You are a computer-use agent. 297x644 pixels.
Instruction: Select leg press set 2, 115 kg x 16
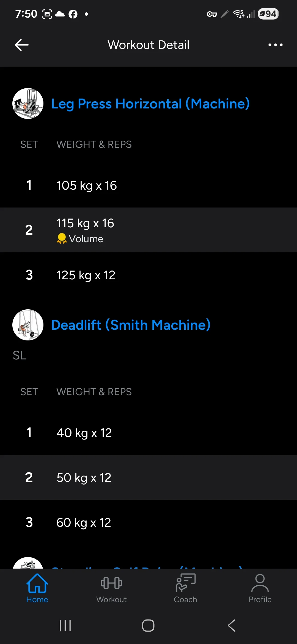tap(148, 230)
